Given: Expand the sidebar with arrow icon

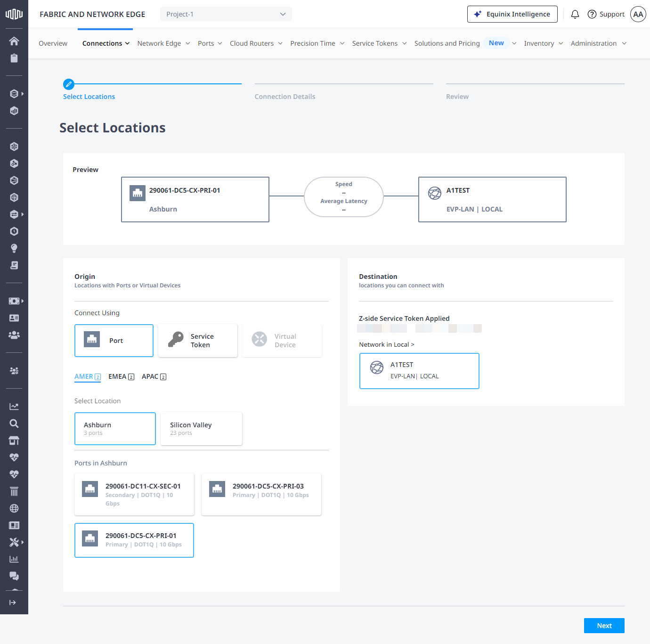Looking at the screenshot, I should coord(13,603).
